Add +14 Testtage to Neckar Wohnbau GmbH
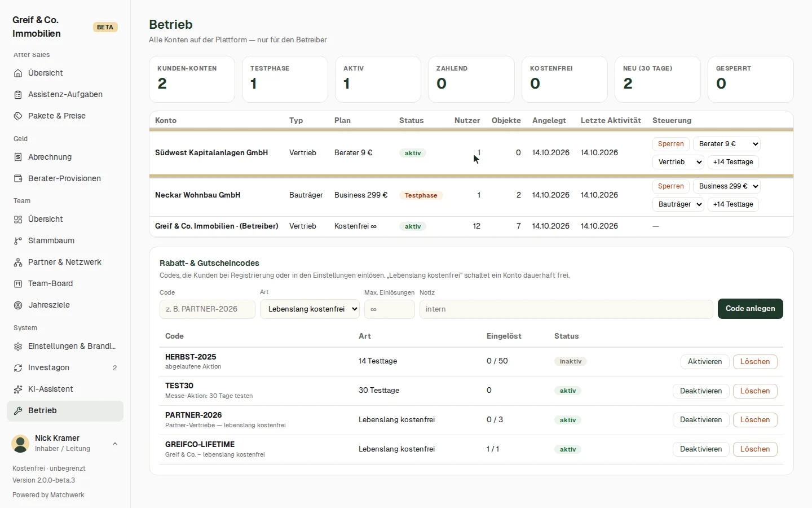 point(733,204)
